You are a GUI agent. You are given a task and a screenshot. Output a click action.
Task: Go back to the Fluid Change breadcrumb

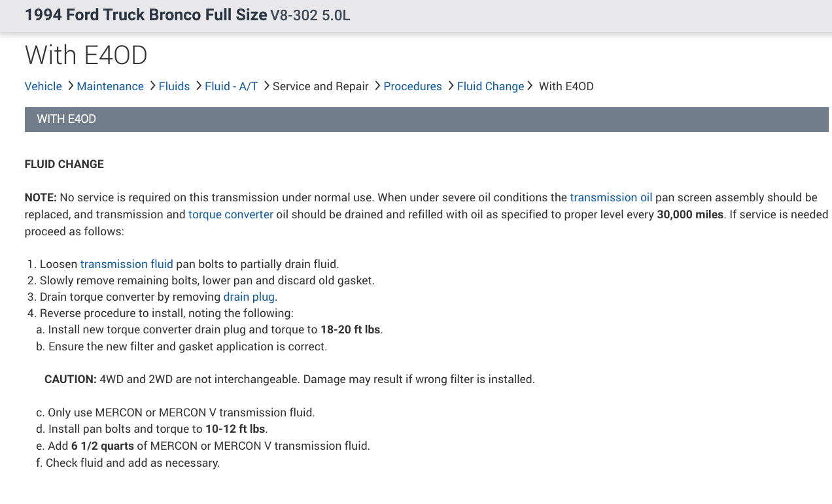coord(491,86)
